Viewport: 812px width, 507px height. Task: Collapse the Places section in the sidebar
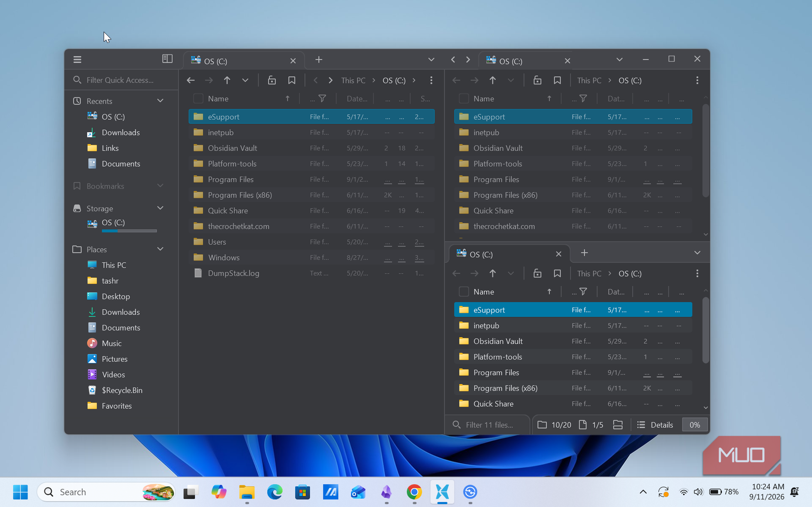tap(160, 249)
